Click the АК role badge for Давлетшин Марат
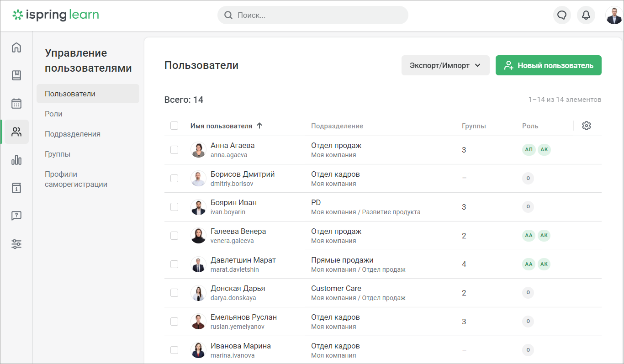 [544, 264]
